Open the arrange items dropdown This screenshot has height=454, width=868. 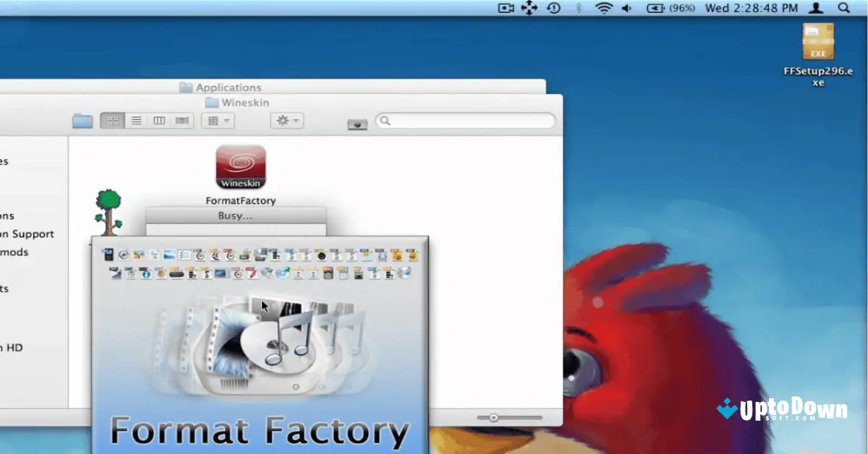tap(216, 120)
